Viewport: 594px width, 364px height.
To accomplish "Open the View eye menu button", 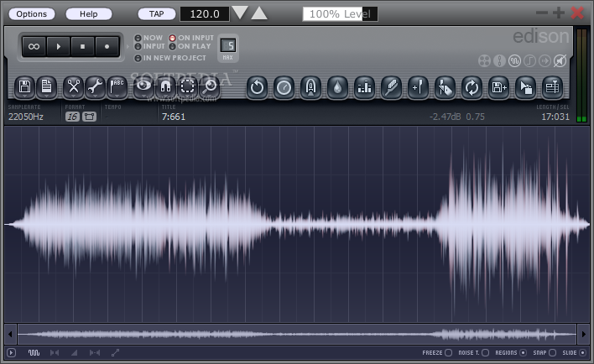I will click(x=143, y=87).
